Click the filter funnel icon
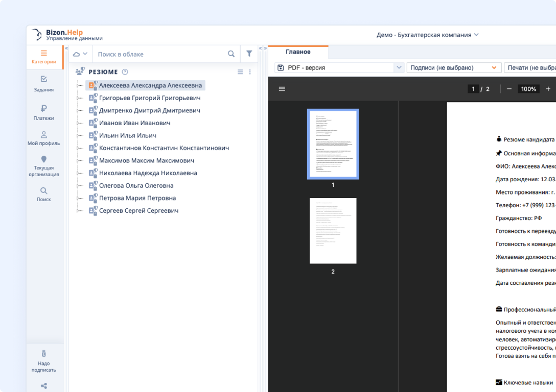 [x=249, y=54]
